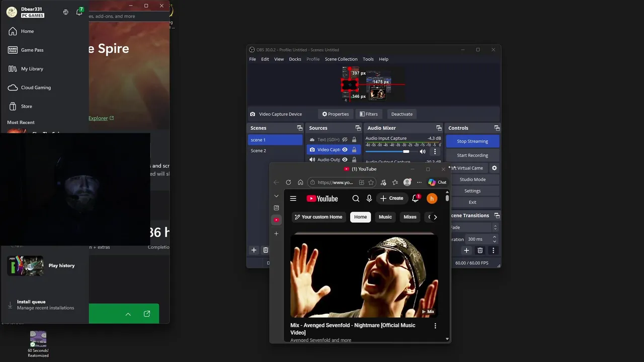This screenshot has width=644, height=362.
Task: Show more YouTube category chips arrow
Action: coord(435,217)
